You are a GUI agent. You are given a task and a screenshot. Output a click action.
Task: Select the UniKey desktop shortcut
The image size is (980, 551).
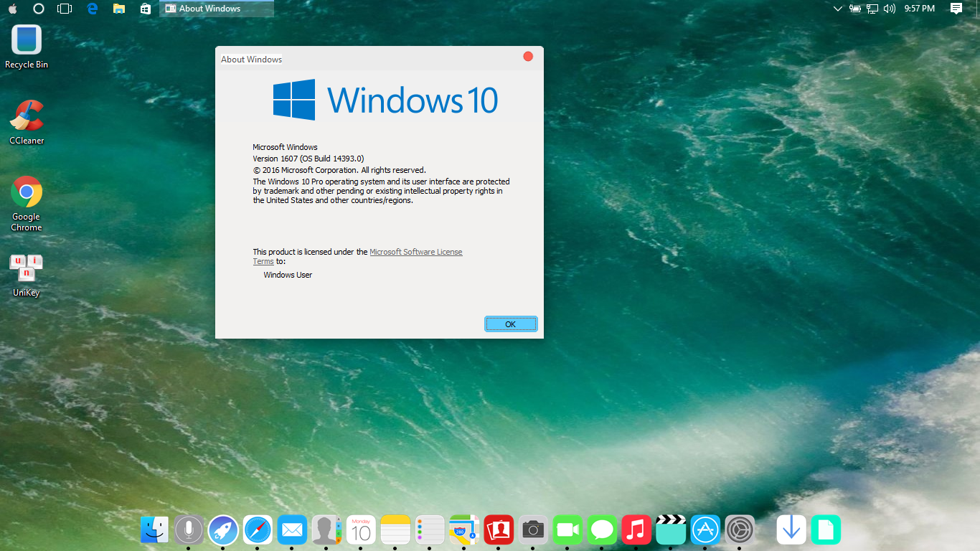27,275
